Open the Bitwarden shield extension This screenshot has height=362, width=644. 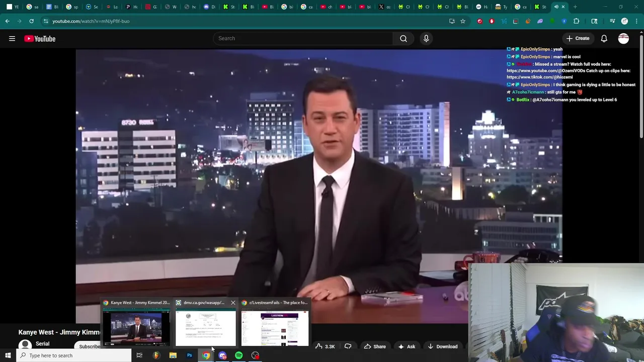(x=564, y=21)
